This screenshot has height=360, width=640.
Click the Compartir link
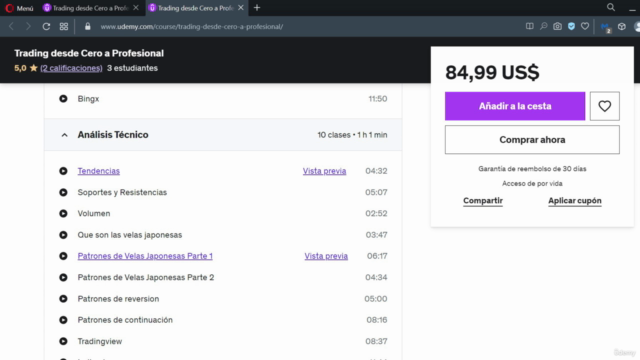point(483,200)
